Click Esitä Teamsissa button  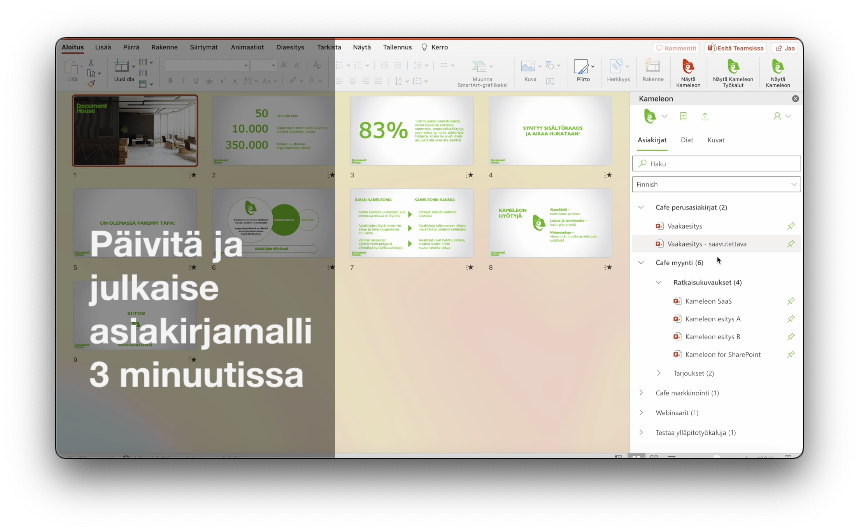735,48
